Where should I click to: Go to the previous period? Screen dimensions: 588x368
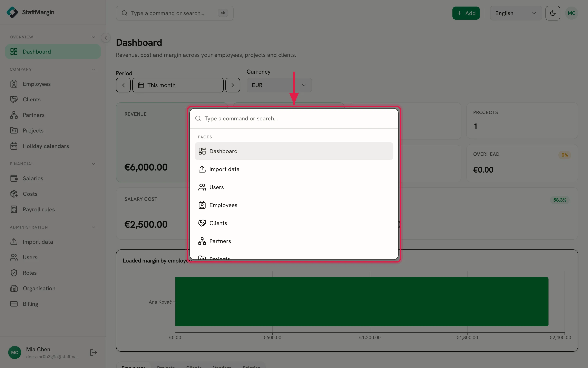click(x=123, y=85)
